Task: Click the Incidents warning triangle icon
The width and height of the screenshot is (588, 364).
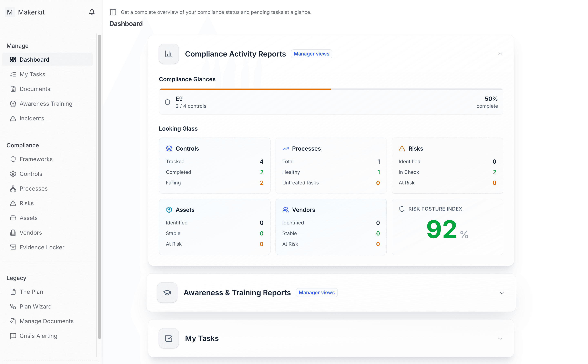Action: [13, 118]
